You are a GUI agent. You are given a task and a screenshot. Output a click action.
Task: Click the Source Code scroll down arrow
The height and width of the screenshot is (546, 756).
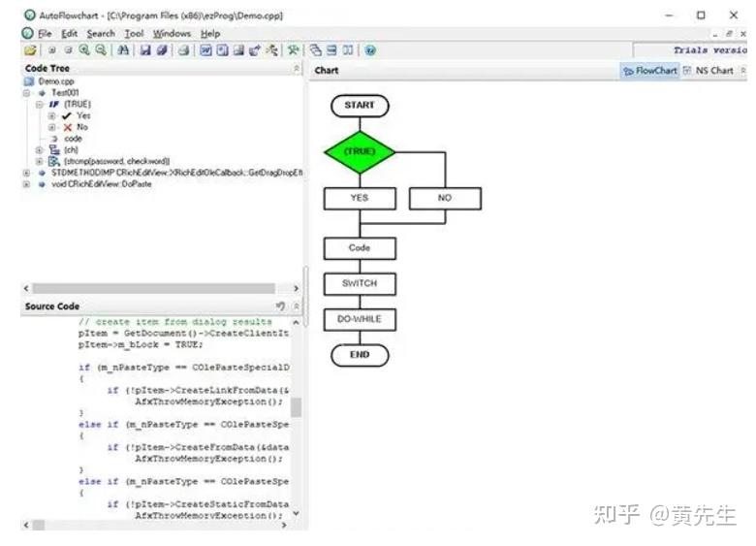297,514
